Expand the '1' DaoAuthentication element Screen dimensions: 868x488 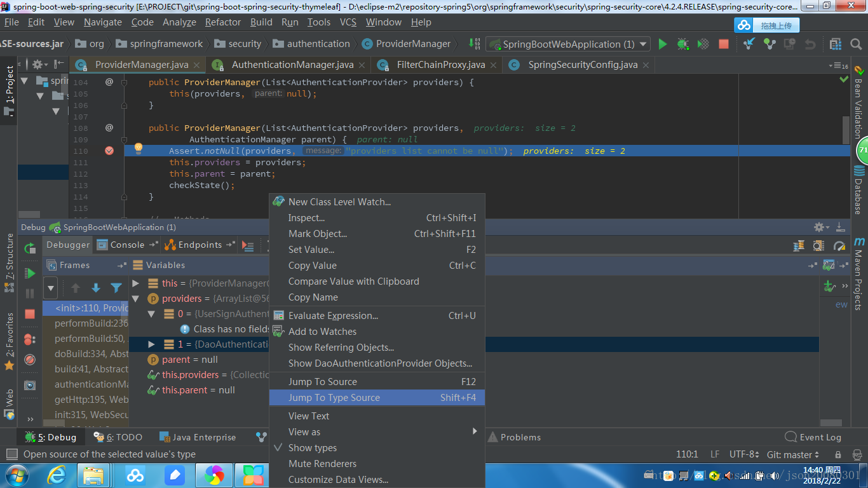point(151,344)
